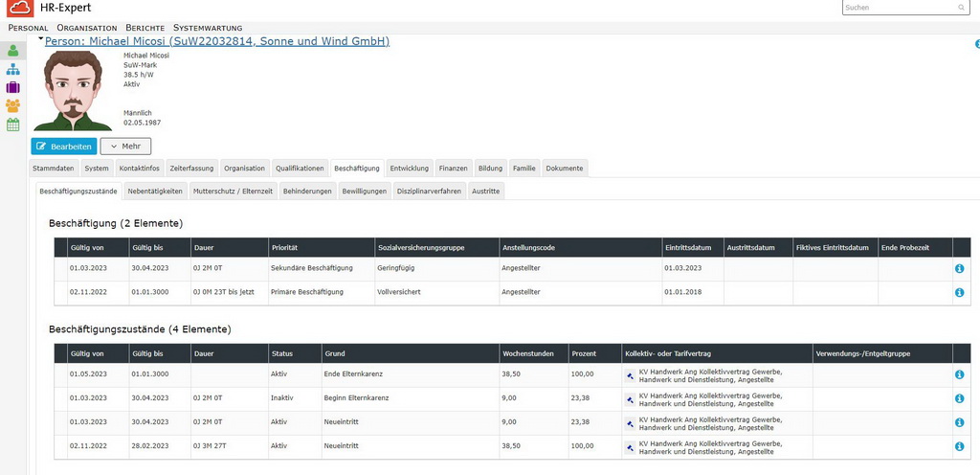
Task: Click info icon for Primäre Beschäftigung row
Action: click(959, 292)
